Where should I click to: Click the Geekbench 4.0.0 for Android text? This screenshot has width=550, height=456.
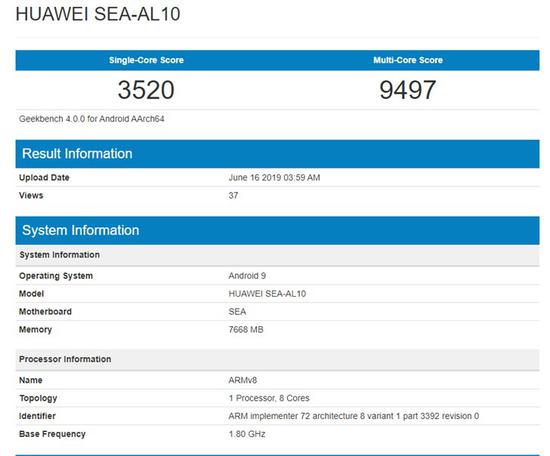click(92, 119)
